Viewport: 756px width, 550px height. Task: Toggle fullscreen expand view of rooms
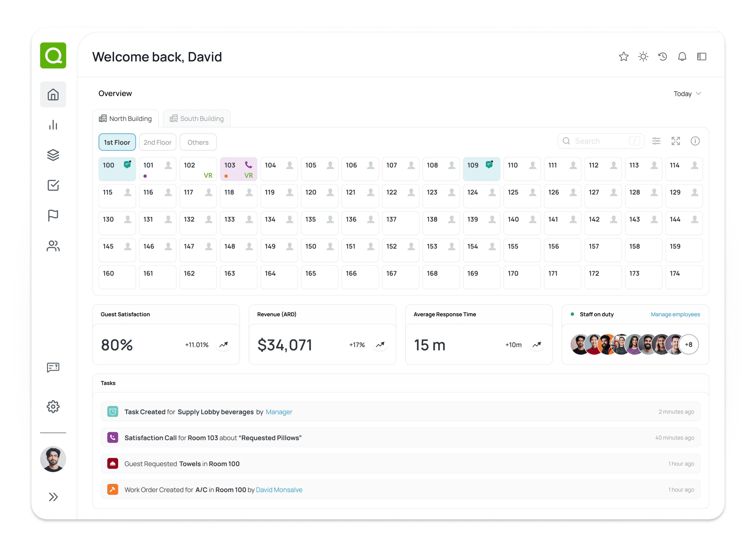(675, 141)
